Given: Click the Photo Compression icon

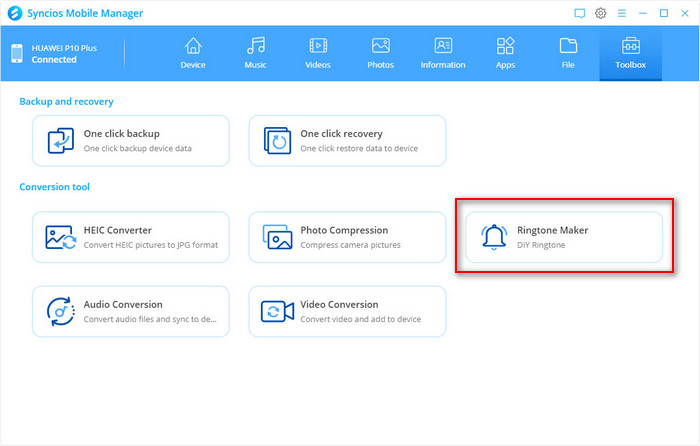Looking at the screenshot, I should tap(277, 237).
